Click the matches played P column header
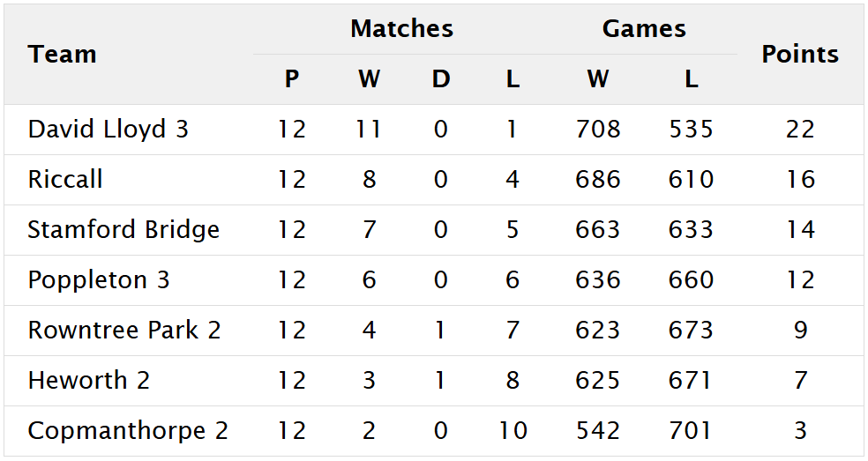The height and width of the screenshot is (461, 868). pyautogui.click(x=292, y=79)
